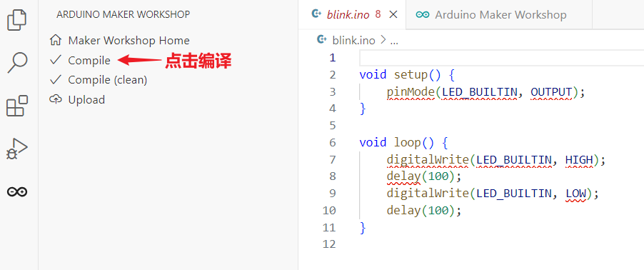The width and height of the screenshot is (644, 270).
Task: Click the home icon beside Maker Workshop Home
Action: click(x=55, y=40)
